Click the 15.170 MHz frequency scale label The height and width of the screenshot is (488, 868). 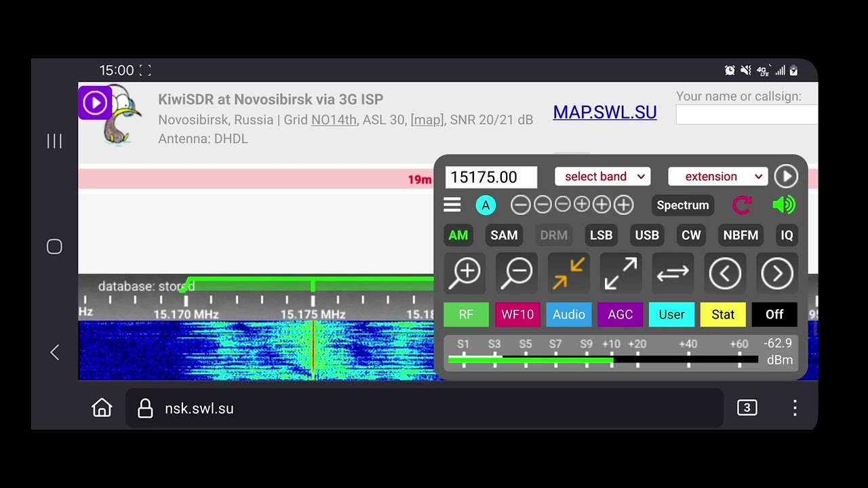click(186, 314)
